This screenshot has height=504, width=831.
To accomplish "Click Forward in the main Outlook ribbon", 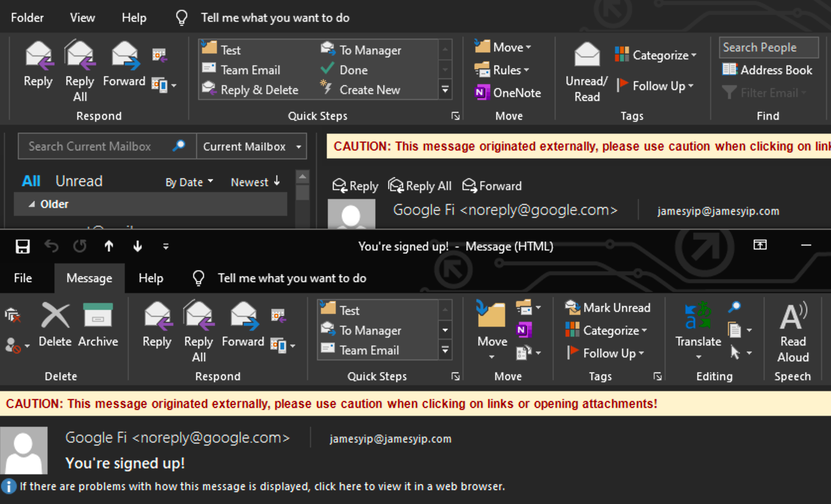I will [x=124, y=64].
